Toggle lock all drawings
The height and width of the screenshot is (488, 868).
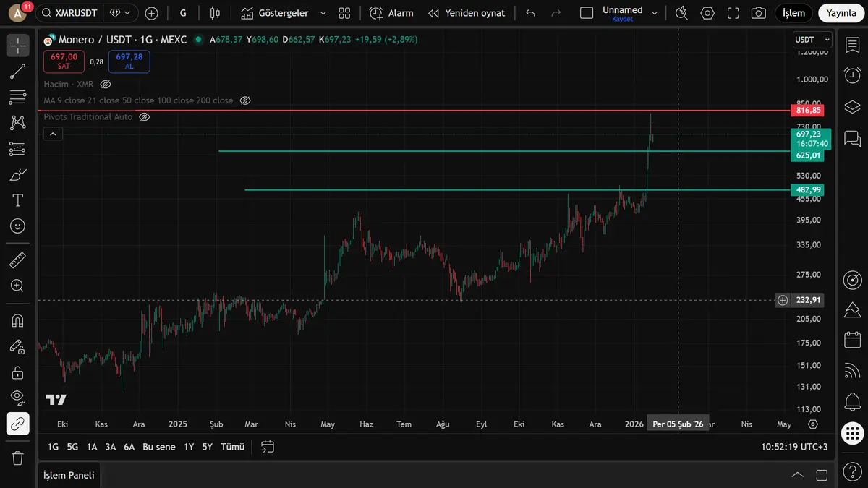17,373
